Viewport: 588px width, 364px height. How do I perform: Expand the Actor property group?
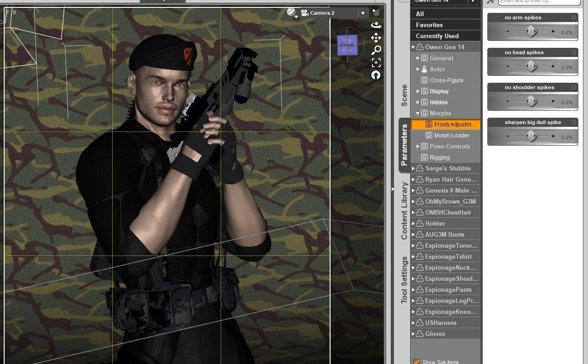418,69
